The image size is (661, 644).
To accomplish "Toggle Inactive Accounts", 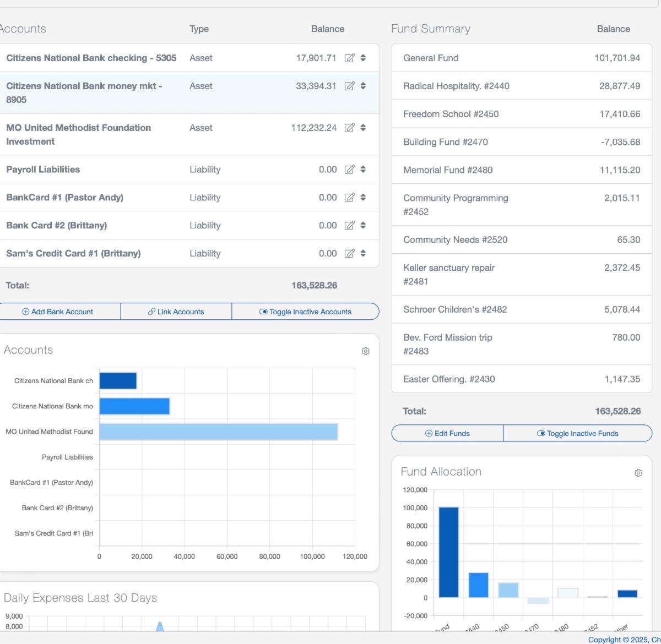I will click(305, 312).
